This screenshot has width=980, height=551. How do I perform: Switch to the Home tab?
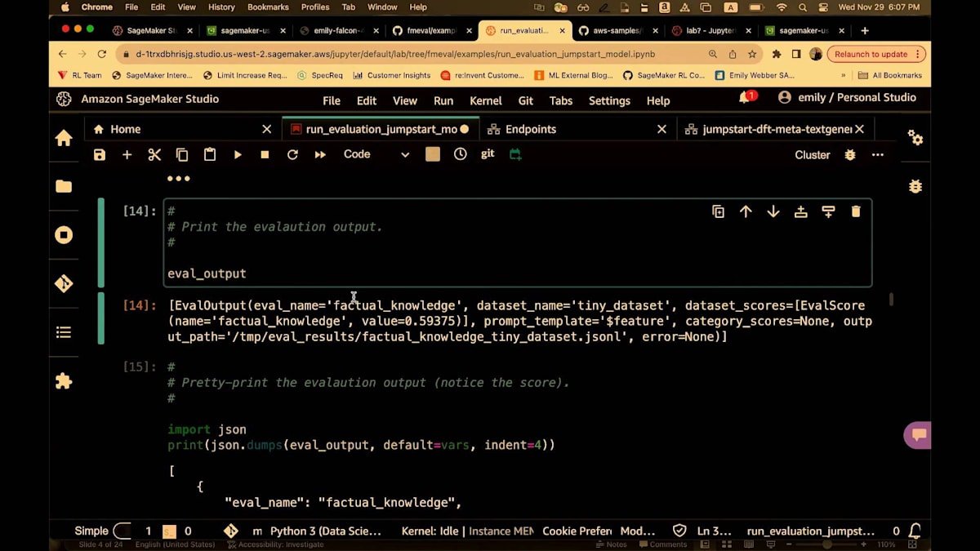(183, 129)
